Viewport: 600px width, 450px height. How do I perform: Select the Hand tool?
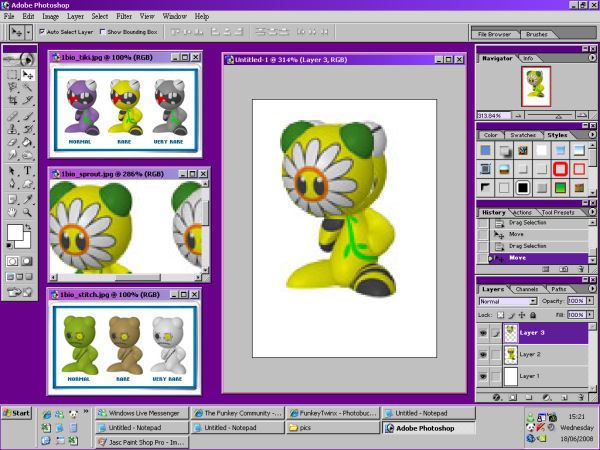(13, 212)
